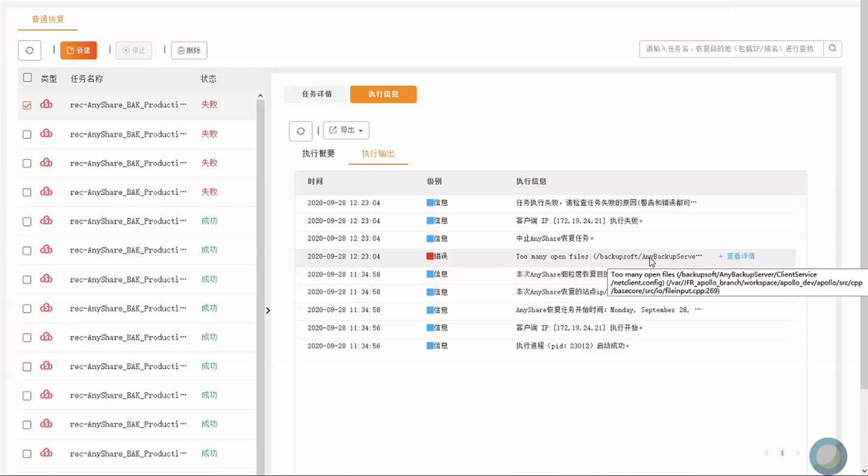Go to previous page of execution output
The image size is (868, 476).
767,453
